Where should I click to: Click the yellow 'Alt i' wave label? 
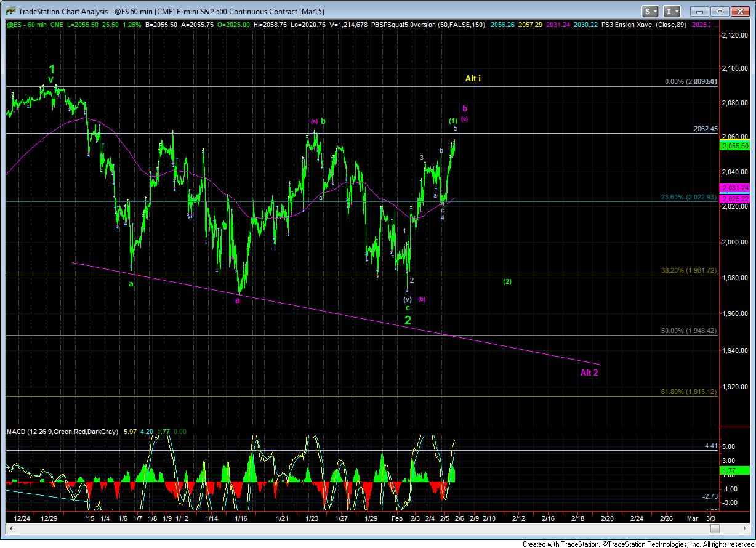[x=473, y=79]
